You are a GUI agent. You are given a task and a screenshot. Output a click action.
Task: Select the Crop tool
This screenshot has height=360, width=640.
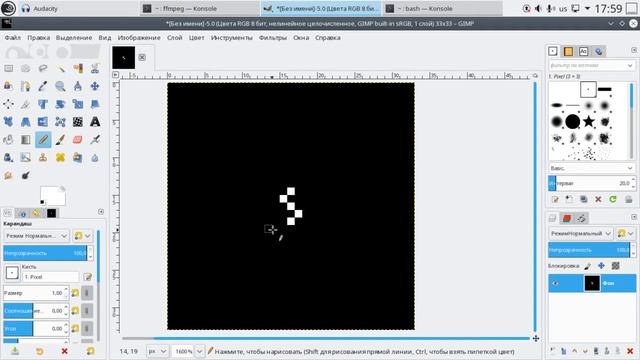point(26,104)
